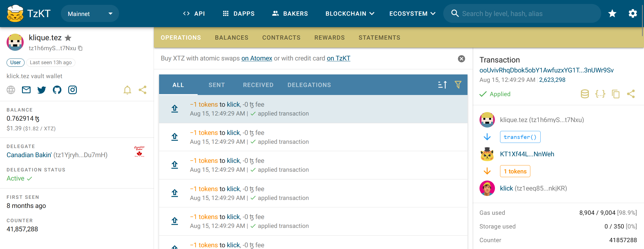The image size is (644, 249).
Task: Open the operations filter funnel icon
Action: pyautogui.click(x=458, y=85)
